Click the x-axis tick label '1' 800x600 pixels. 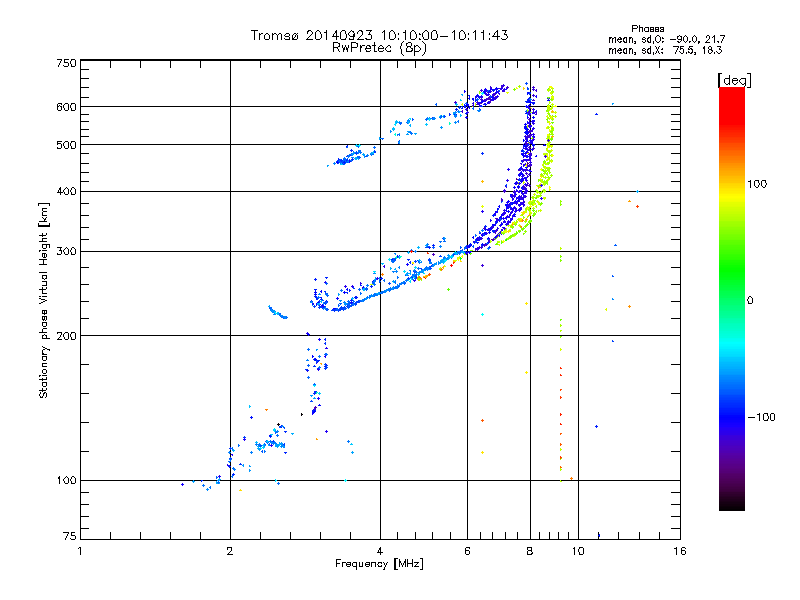pyautogui.click(x=80, y=551)
